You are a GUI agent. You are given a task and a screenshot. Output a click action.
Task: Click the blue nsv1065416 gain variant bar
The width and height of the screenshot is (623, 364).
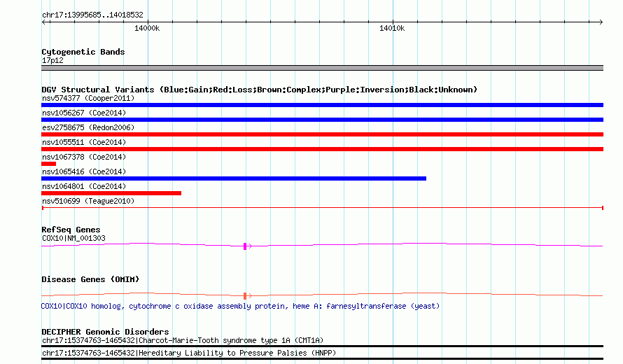click(x=234, y=178)
